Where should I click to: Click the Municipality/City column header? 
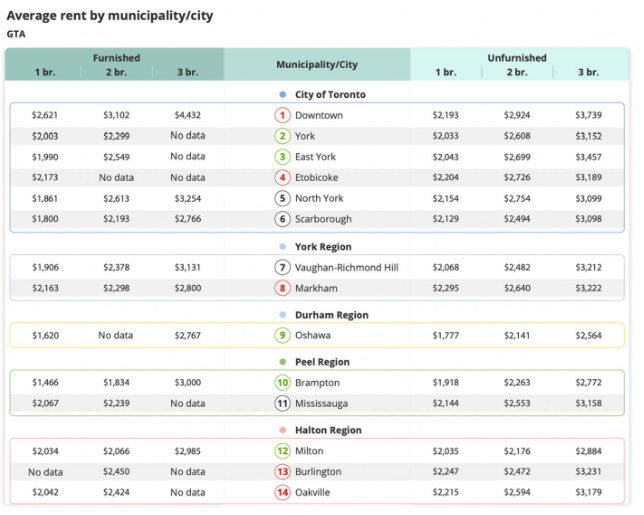coord(316,64)
